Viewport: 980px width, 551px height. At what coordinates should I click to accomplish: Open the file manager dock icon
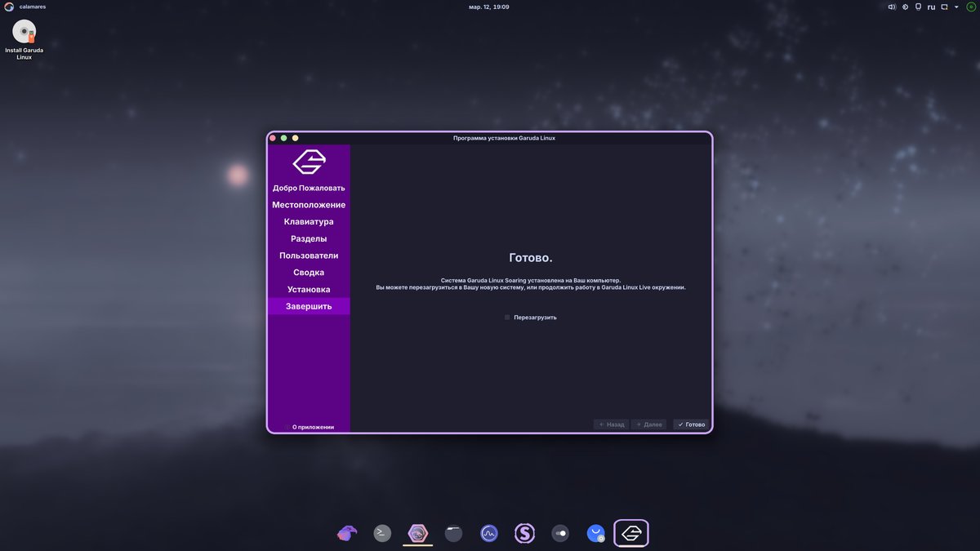tap(454, 534)
